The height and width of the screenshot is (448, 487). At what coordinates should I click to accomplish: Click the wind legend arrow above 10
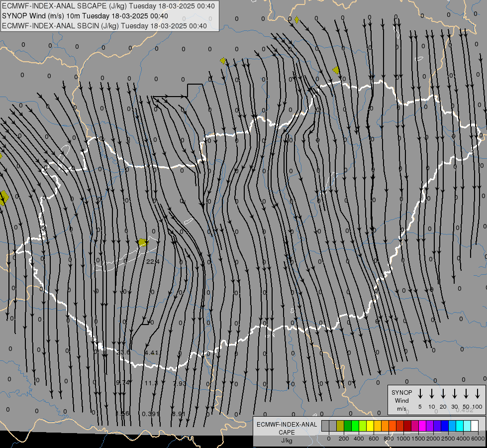click(431, 393)
